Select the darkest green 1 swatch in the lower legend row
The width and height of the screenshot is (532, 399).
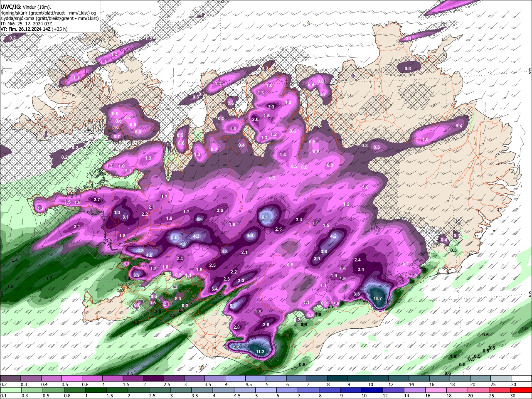click(x=96, y=390)
